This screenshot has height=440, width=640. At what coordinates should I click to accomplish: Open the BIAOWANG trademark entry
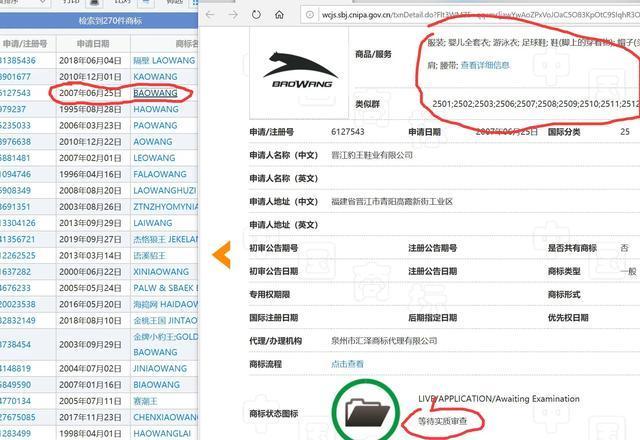156,385
